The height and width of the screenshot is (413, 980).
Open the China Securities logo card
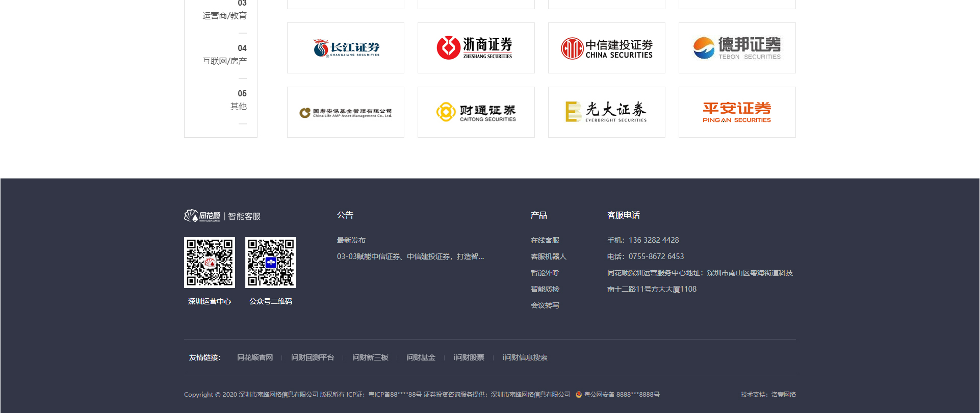tap(606, 48)
